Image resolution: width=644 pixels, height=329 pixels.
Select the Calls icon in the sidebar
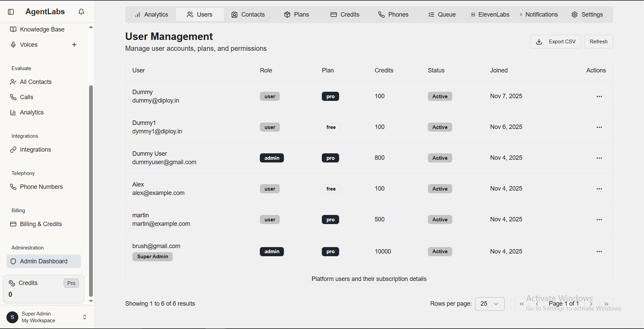click(13, 97)
